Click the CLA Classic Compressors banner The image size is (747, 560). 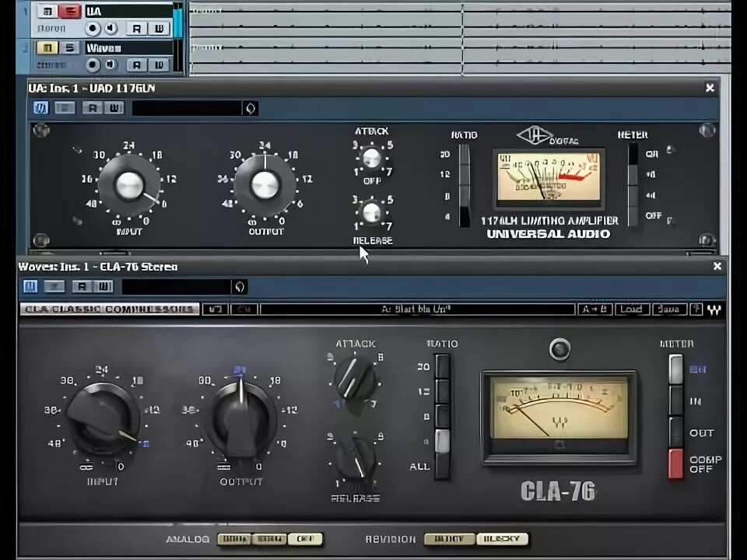pyautogui.click(x=110, y=309)
